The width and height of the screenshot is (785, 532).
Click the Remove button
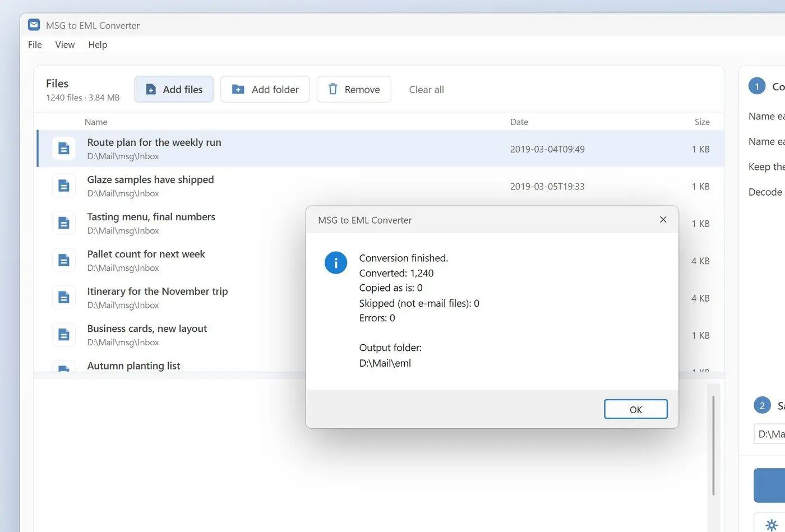[354, 89]
